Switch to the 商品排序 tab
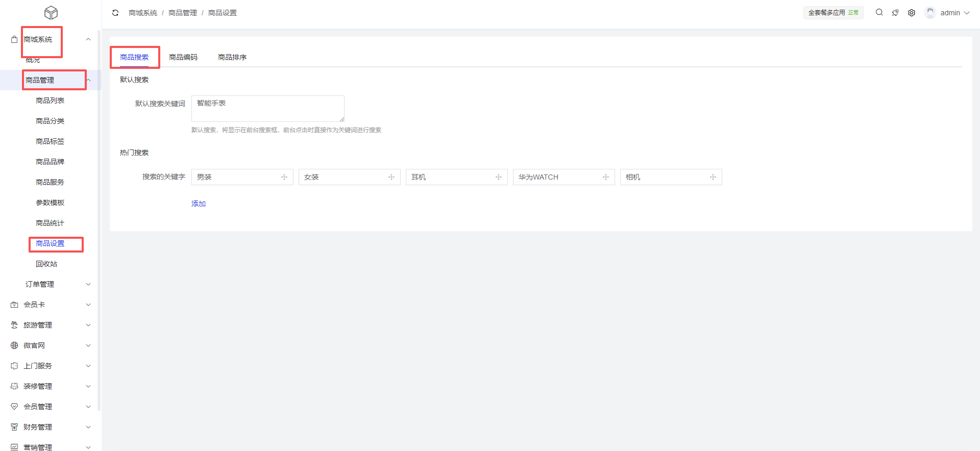The height and width of the screenshot is (451, 980). point(232,57)
